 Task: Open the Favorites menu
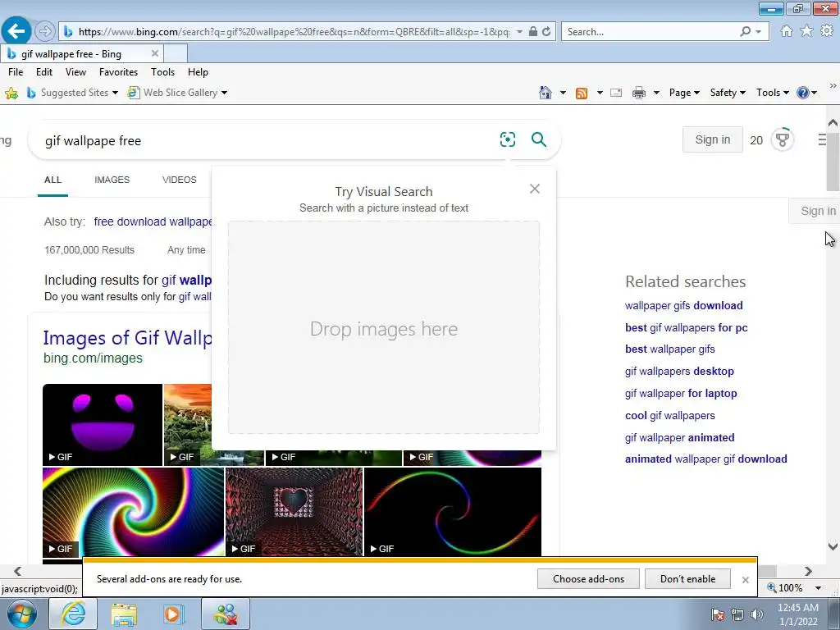(118, 72)
